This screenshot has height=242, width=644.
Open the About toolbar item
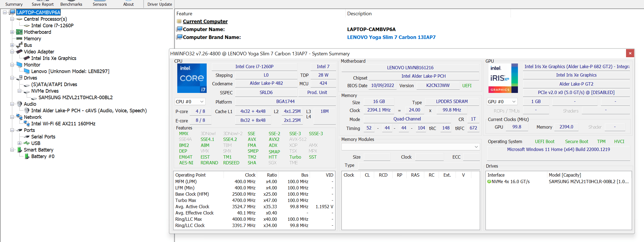pos(129,4)
